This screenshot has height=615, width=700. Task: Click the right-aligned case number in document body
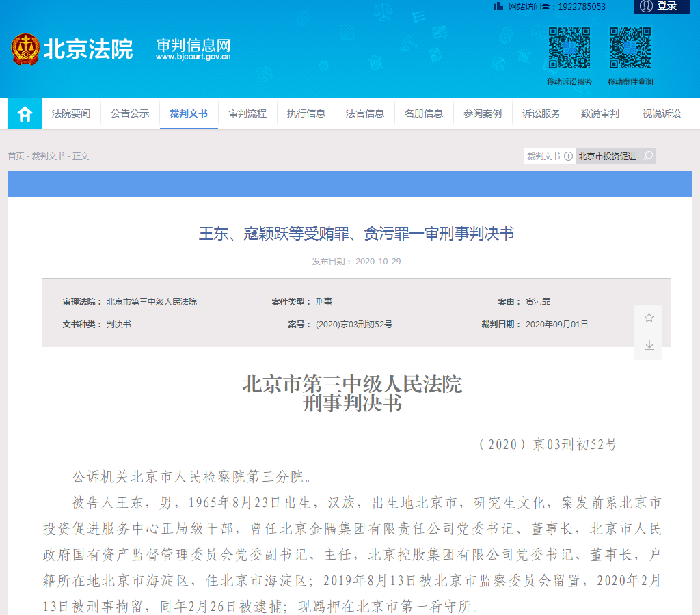point(548,445)
